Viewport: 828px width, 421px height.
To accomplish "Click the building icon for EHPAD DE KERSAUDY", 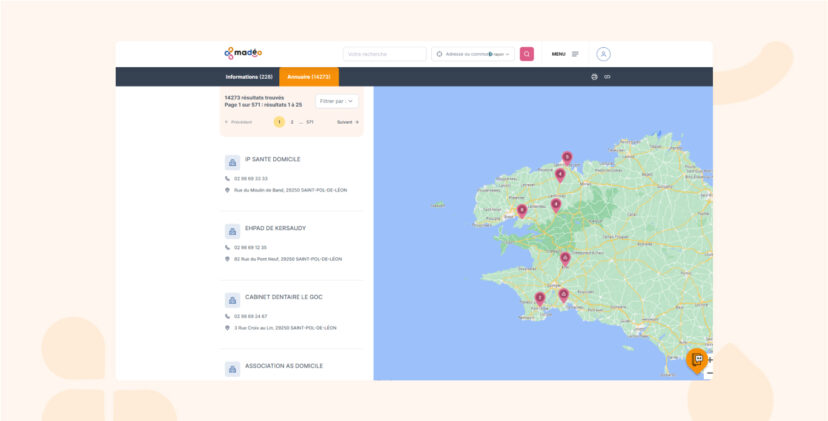I will [232, 230].
